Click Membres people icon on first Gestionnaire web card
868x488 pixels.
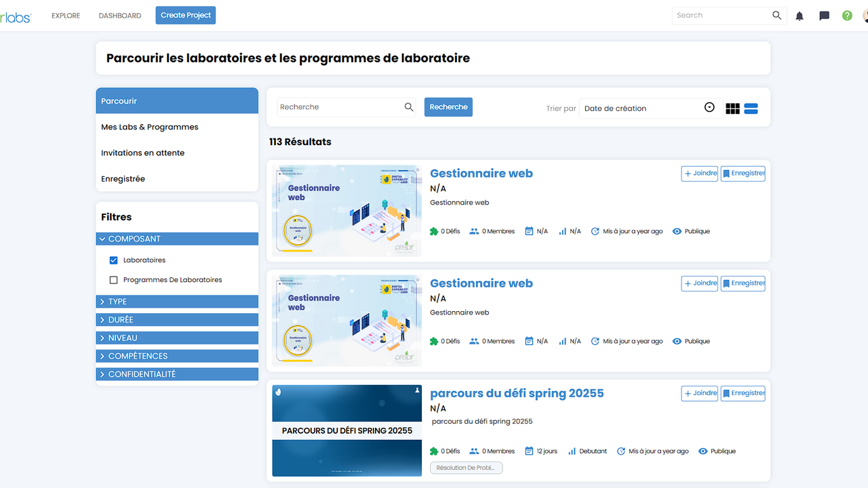pos(474,231)
